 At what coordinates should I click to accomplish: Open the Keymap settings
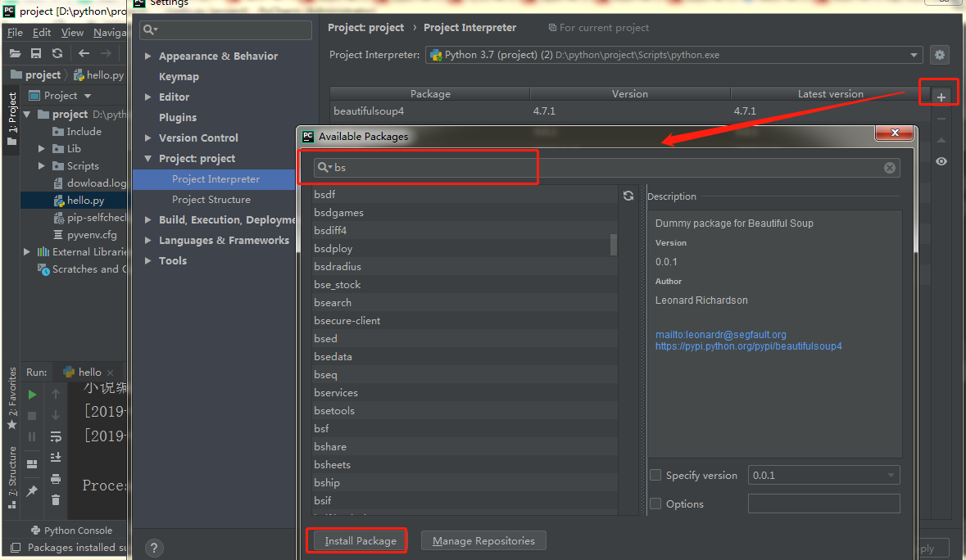point(179,76)
